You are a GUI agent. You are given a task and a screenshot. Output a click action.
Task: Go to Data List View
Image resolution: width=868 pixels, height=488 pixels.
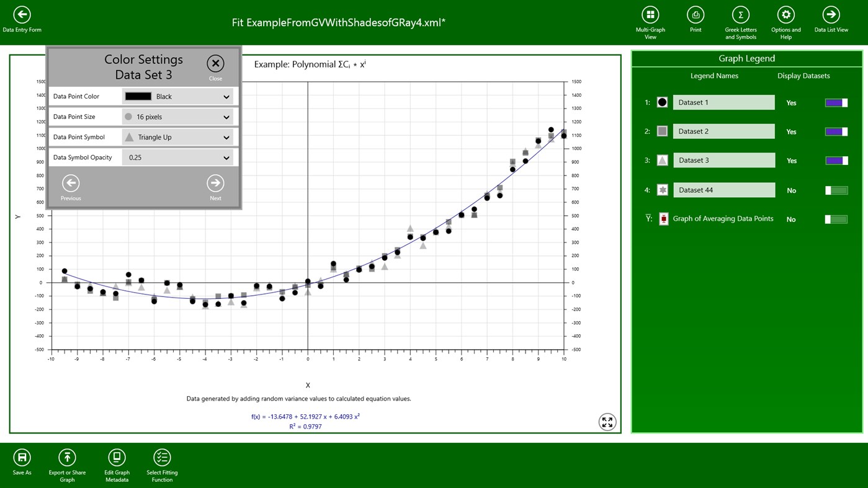point(831,15)
